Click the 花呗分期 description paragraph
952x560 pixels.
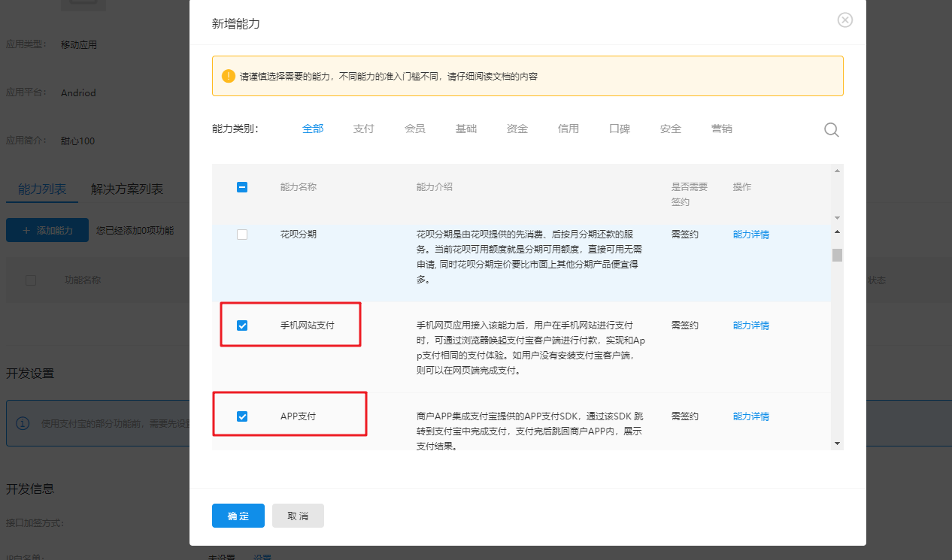tap(529, 257)
